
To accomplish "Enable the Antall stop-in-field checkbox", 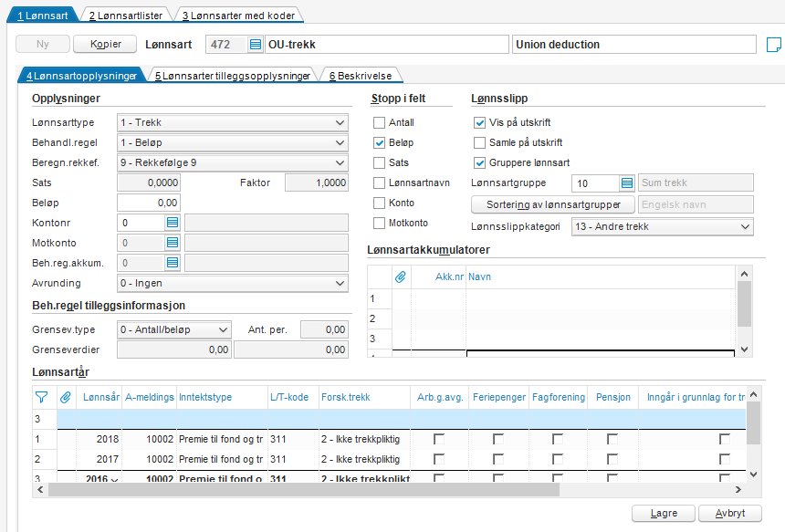I will (x=380, y=122).
